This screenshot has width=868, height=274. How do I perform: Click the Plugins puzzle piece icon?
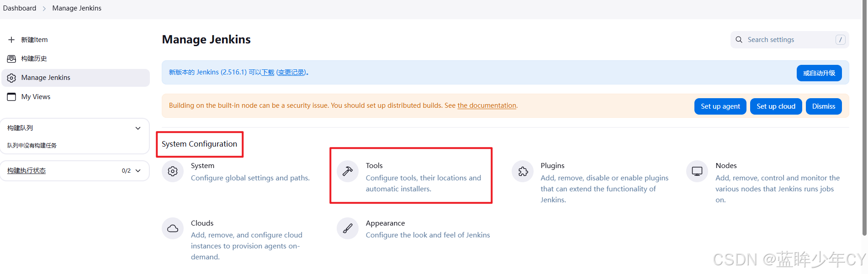[523, 171]
